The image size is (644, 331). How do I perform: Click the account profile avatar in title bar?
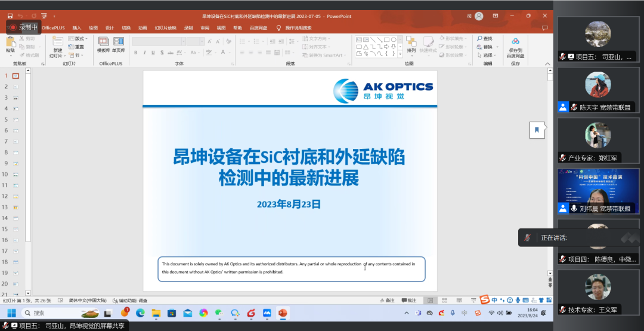tap(479, 16)
